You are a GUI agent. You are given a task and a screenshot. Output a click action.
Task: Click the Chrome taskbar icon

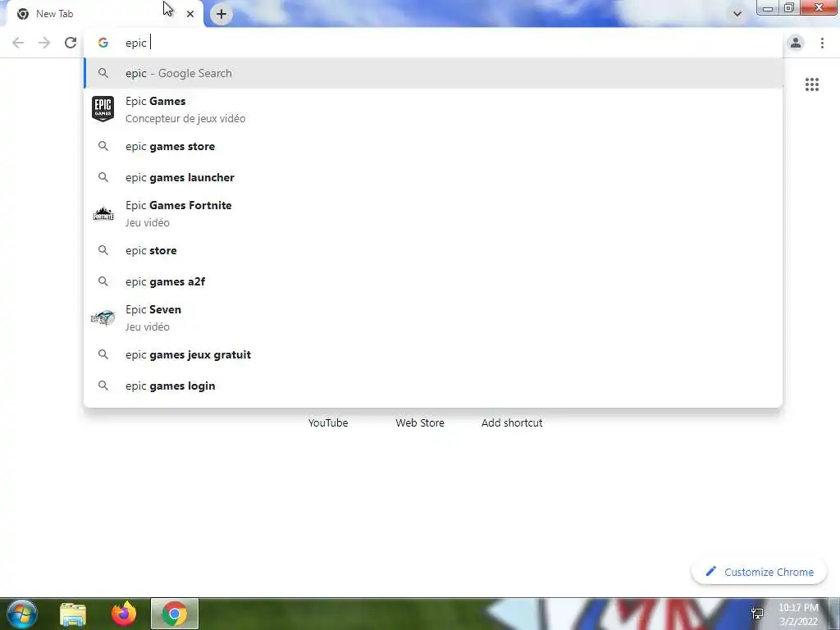point(174,614)
